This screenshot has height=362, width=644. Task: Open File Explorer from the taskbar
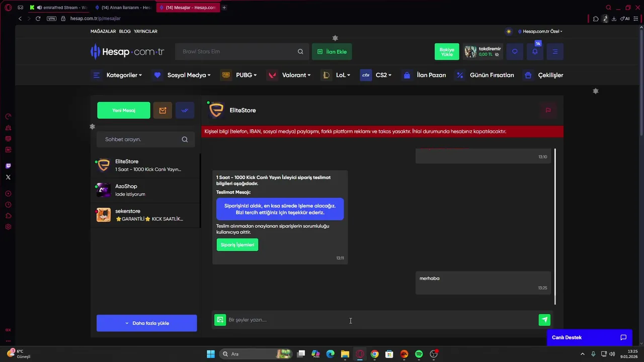click(x=345, y=354)
